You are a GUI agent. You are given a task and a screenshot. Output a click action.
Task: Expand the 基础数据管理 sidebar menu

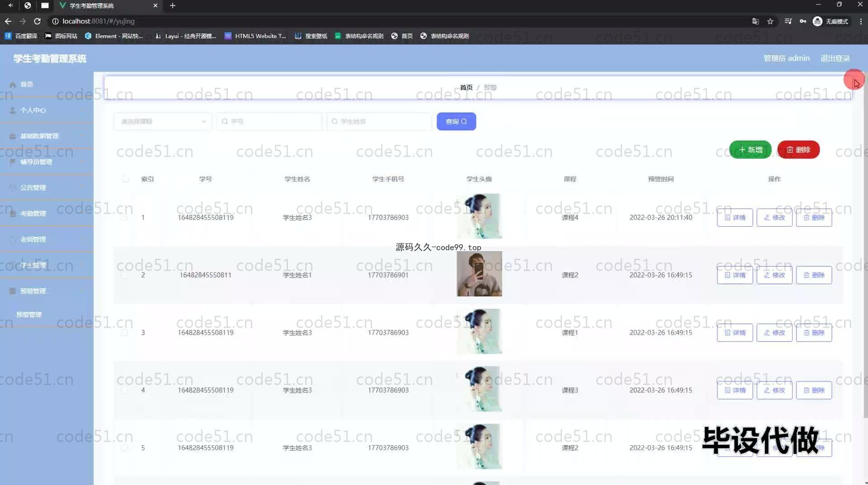tap(39, 136)
